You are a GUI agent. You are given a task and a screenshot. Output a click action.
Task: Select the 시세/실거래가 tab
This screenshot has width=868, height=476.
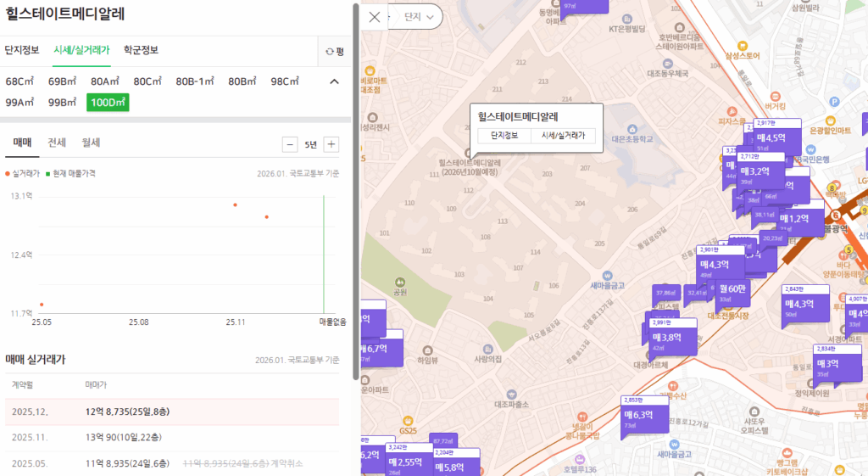pyautogui.click(x=81, y=50)
